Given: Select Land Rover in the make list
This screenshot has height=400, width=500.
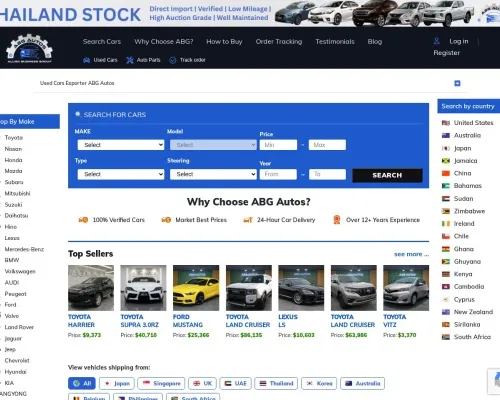Looking at the screenshot, I should [x=19, y=327].
